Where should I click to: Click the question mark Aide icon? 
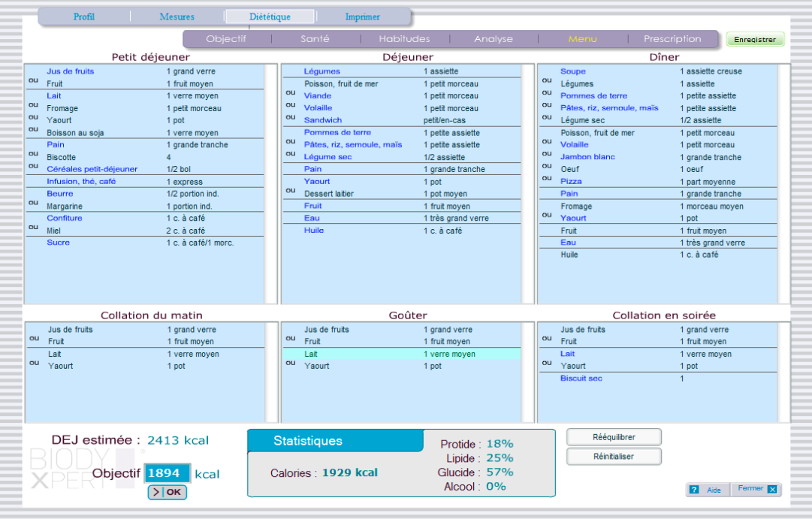click(694, 490)
